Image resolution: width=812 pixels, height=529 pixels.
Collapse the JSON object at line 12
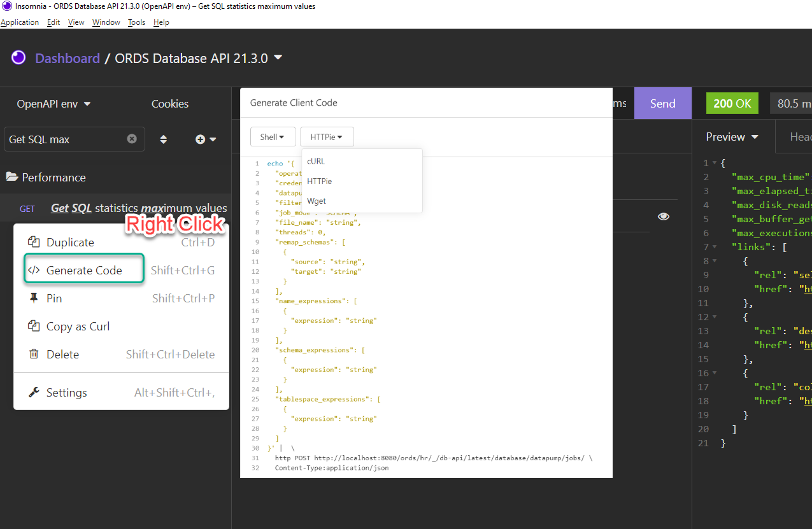[715, 317]
